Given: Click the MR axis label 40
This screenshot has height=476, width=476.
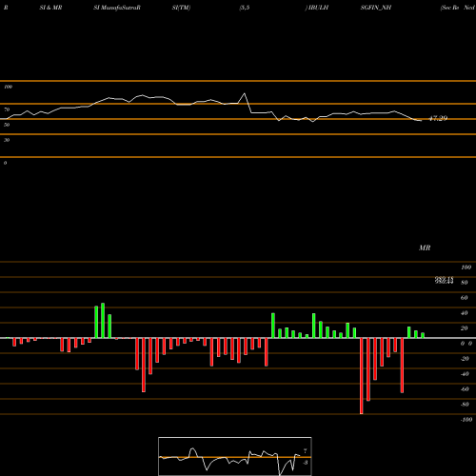Looking at the screenshot, I should click(465, 313).
